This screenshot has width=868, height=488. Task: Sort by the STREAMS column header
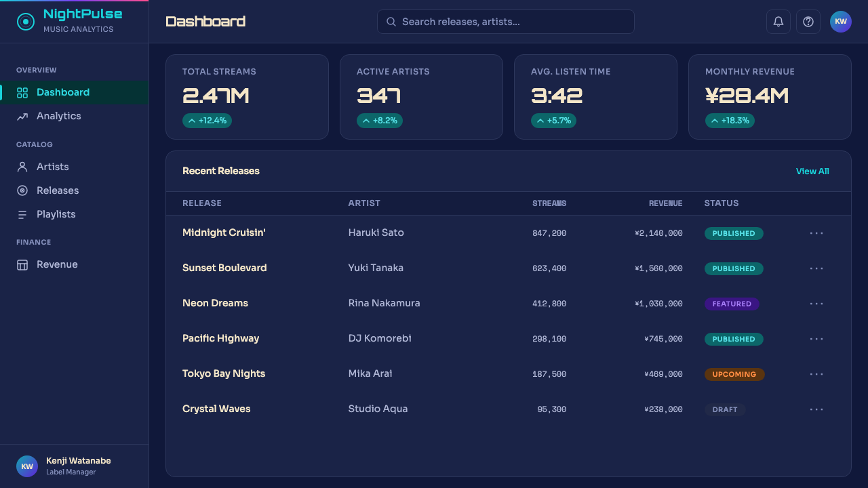coord(549,203)
